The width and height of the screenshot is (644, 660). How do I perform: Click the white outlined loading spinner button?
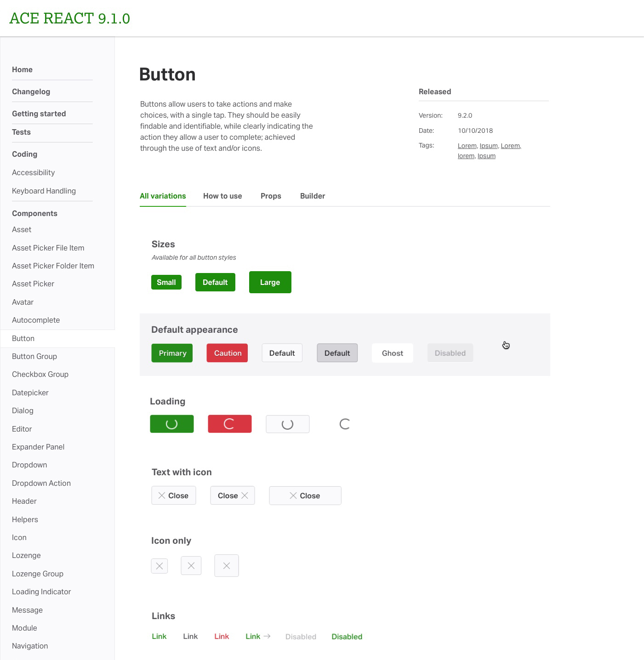[288, 424]
